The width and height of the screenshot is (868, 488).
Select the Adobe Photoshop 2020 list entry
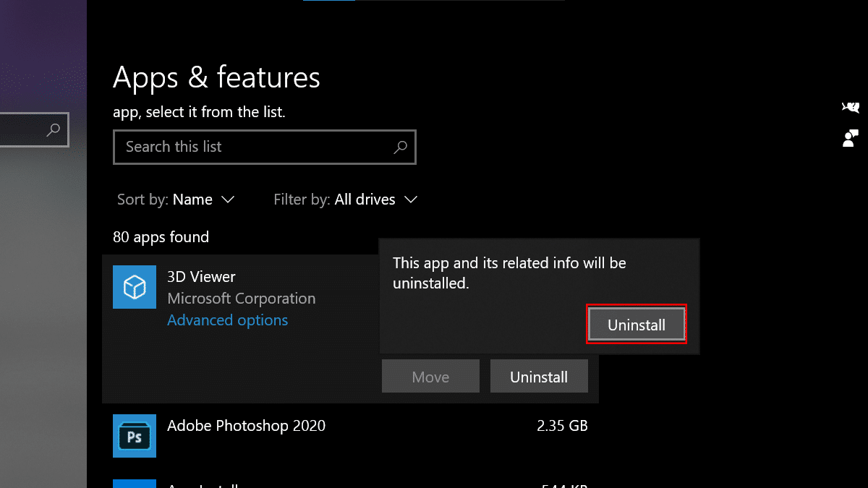pyautogui.click(x=246, y=426)
